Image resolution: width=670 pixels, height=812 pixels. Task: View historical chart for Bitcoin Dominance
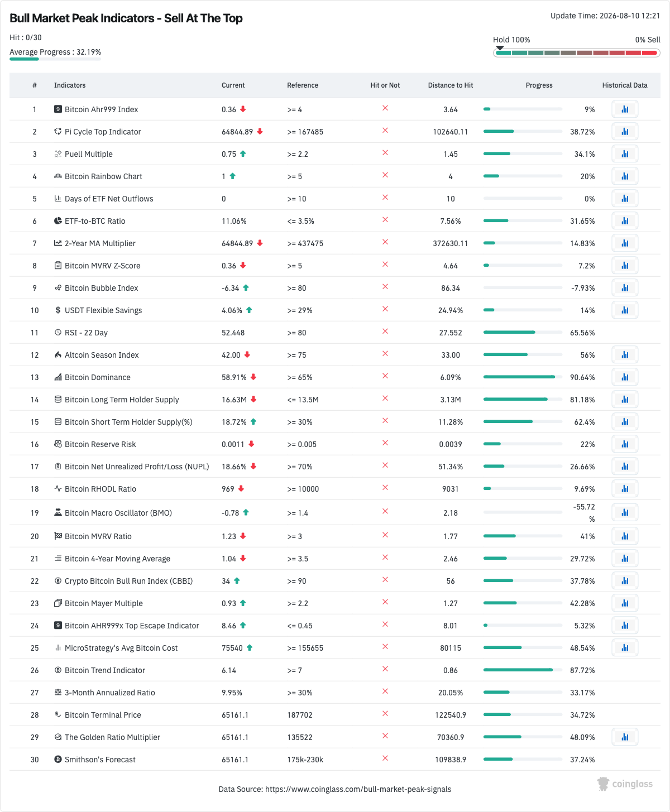pos(625,377)
